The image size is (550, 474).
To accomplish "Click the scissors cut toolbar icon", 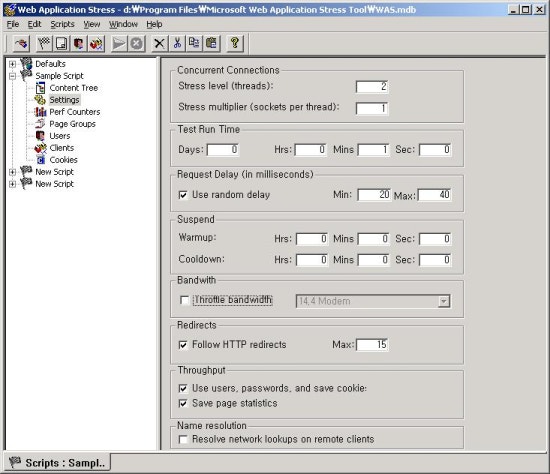I will (177, 44).
